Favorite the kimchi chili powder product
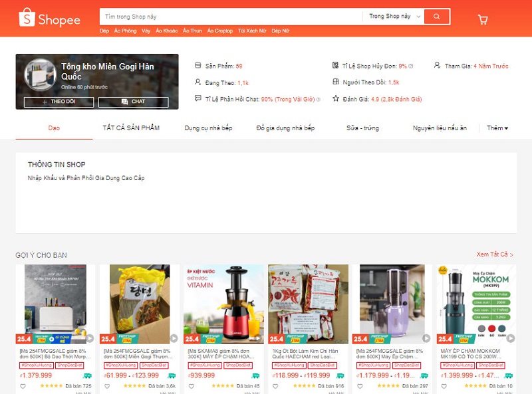532x394 pixels. coord(274,386)
